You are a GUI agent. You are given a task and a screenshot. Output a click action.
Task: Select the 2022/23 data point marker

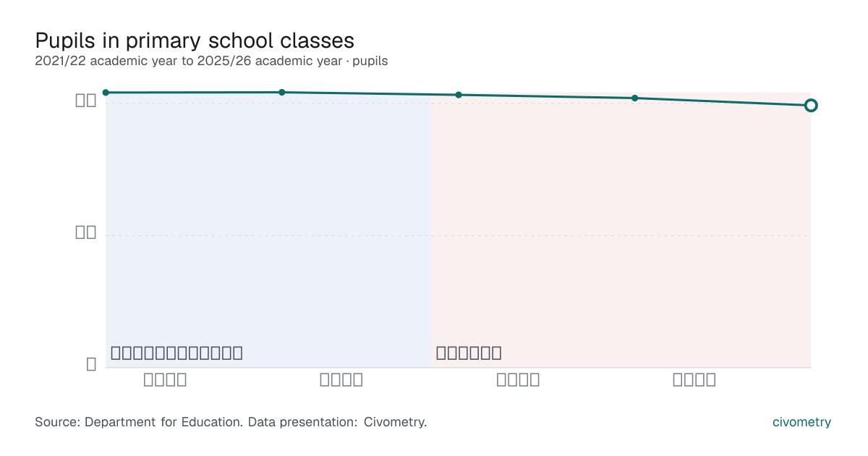[x=282, y=93]
